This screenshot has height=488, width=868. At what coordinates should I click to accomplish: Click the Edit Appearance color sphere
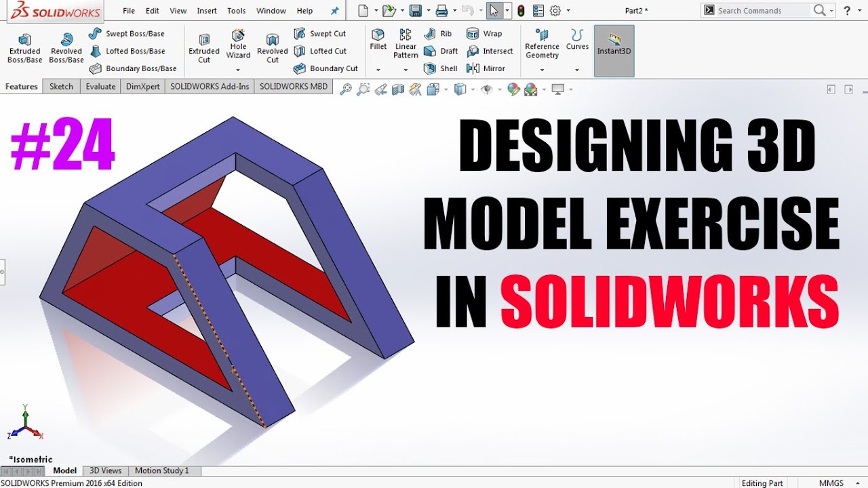(513, 89)
